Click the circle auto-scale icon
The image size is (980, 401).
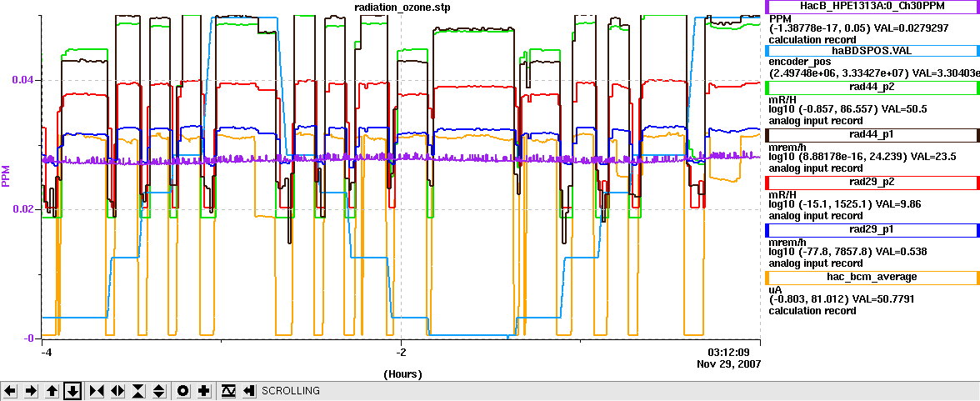pyautogui.click(x=183, y=391)
